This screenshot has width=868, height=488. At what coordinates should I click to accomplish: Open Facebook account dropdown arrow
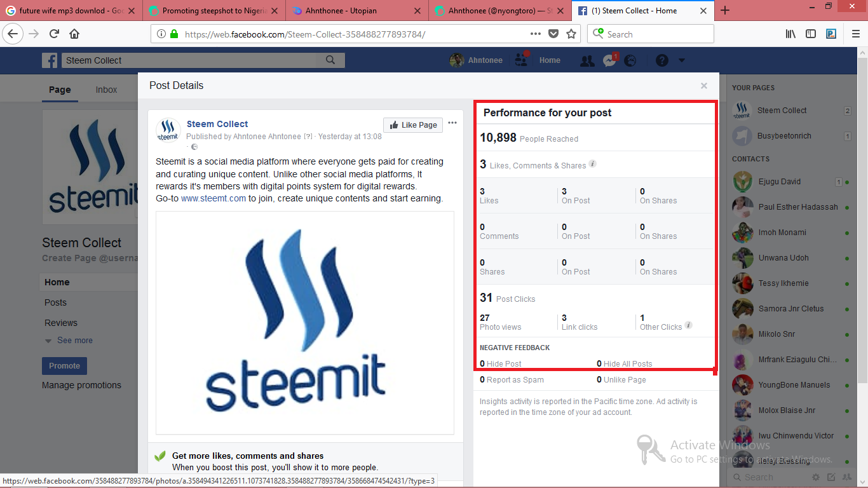(x=682, y=60)
